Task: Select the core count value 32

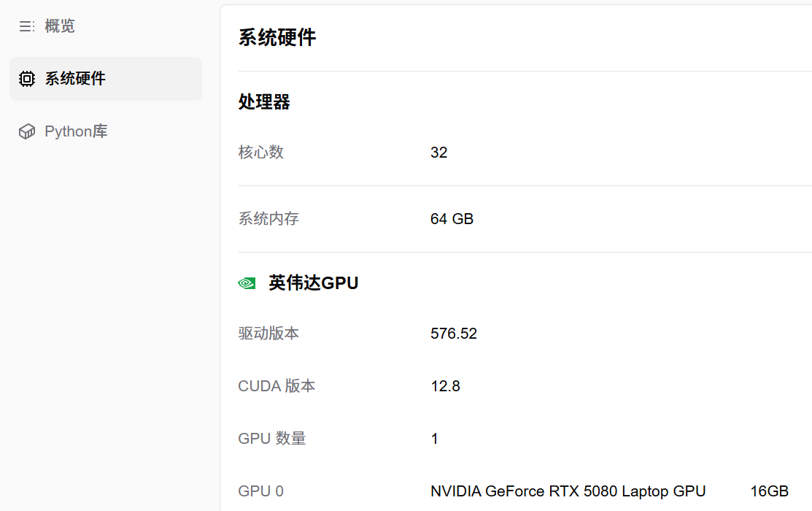Action: click(x=438, y=153)
